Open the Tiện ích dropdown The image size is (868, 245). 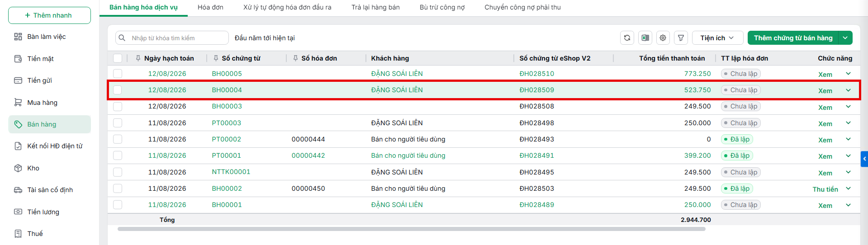[717, 38]
